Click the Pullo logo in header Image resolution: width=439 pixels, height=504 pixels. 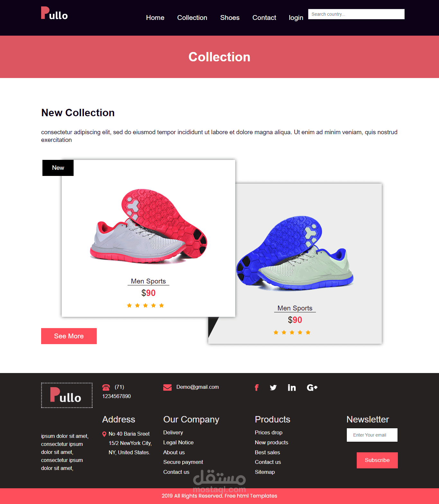[x=54, y=13]
